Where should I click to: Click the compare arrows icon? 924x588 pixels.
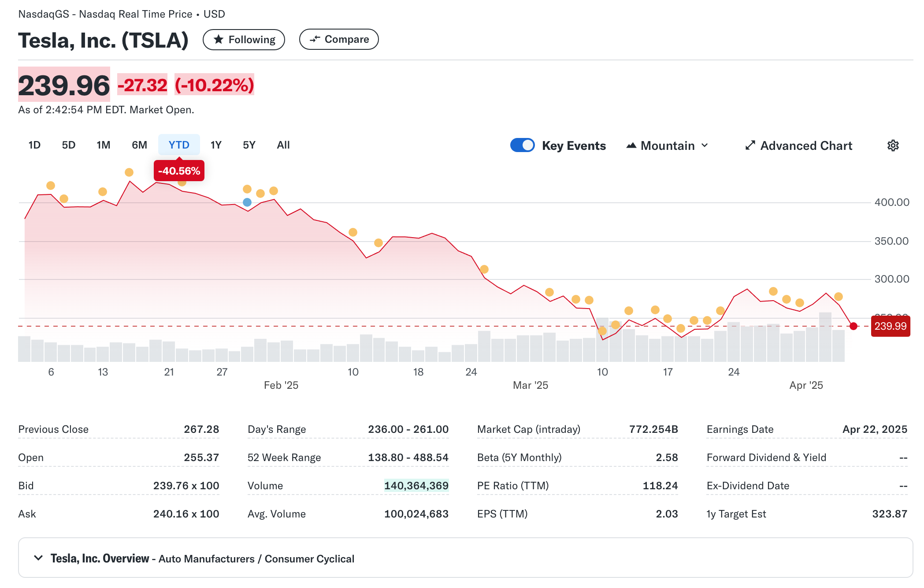click(315, 39)
